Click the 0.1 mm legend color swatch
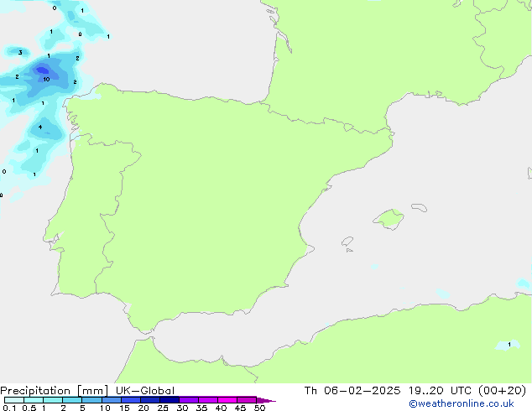 (x=14, y=400)
